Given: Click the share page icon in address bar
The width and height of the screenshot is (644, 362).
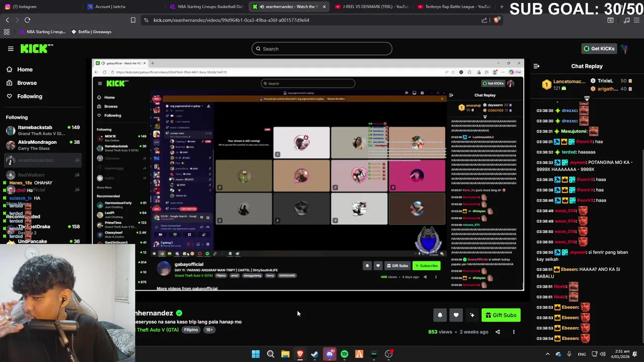Looking at the screenshot, I should tap(484, 20).
